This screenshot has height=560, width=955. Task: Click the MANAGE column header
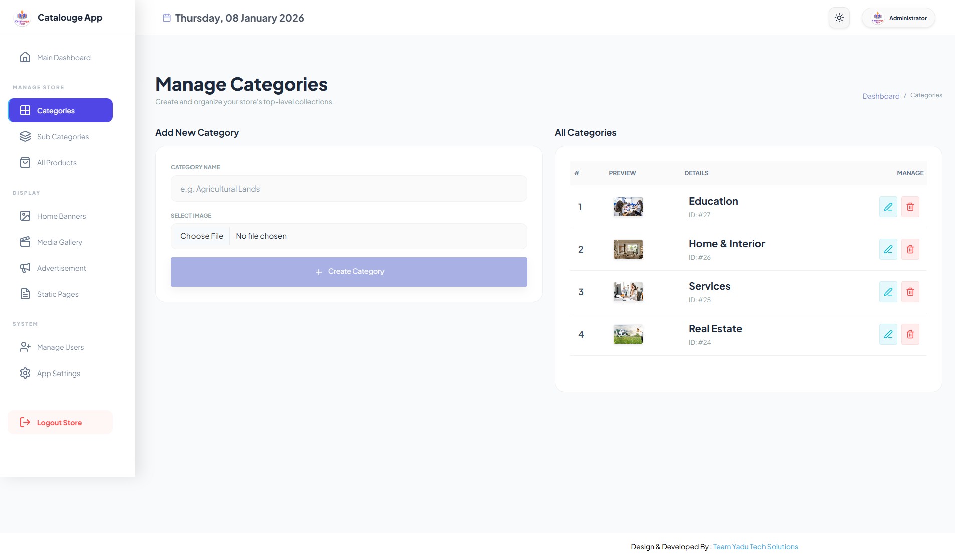(x=910, y=173)
